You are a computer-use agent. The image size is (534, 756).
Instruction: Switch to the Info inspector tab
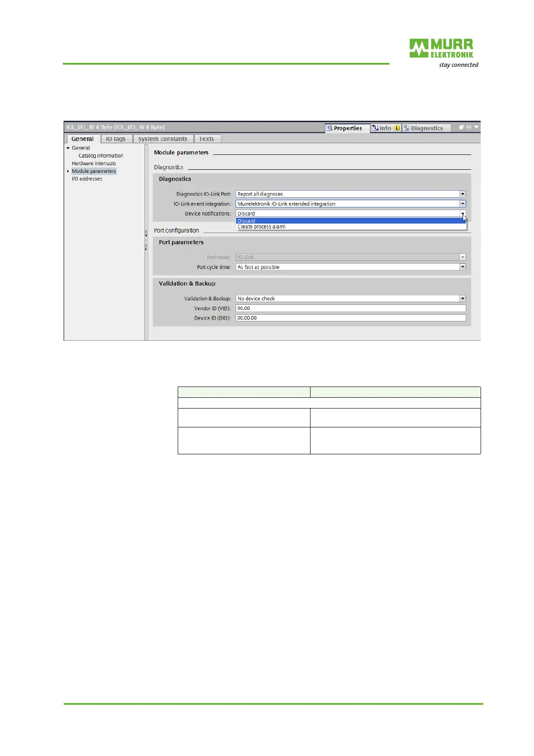click(385, 128)
